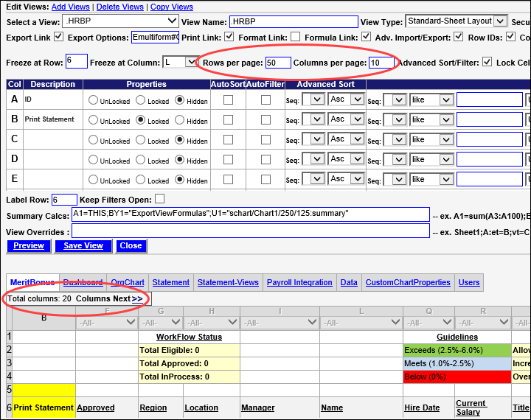This screenshot has height=420, width=531.
Task: Click the Summary Calcs input field
Action: (250, 214)
